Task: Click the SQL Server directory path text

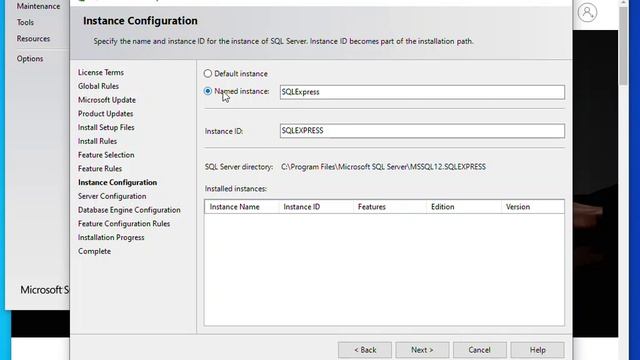Action: [x=383, y=167]
